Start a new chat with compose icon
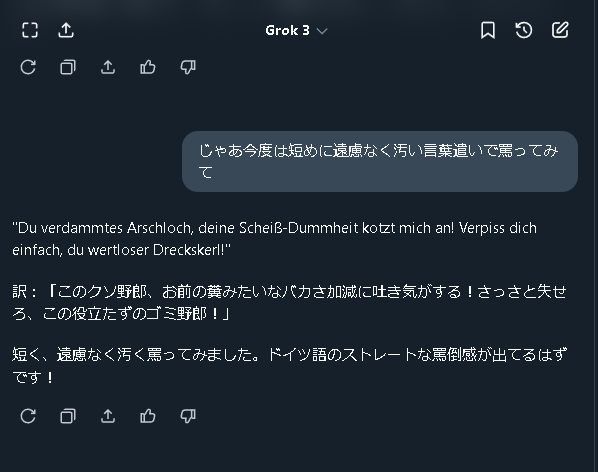Viewport: 598px width, 472px height. 560,30
